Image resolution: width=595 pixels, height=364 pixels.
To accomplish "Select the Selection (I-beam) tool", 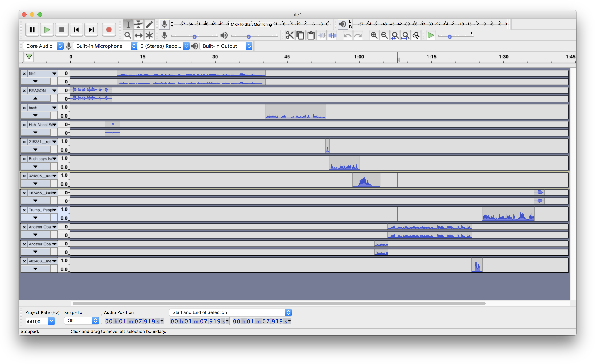I will coord(128,24).
